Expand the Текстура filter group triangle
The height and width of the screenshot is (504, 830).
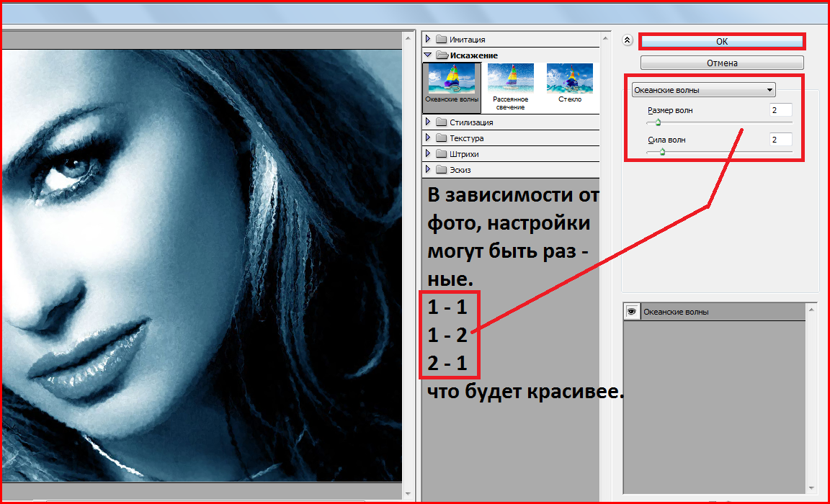coord(428,138)
